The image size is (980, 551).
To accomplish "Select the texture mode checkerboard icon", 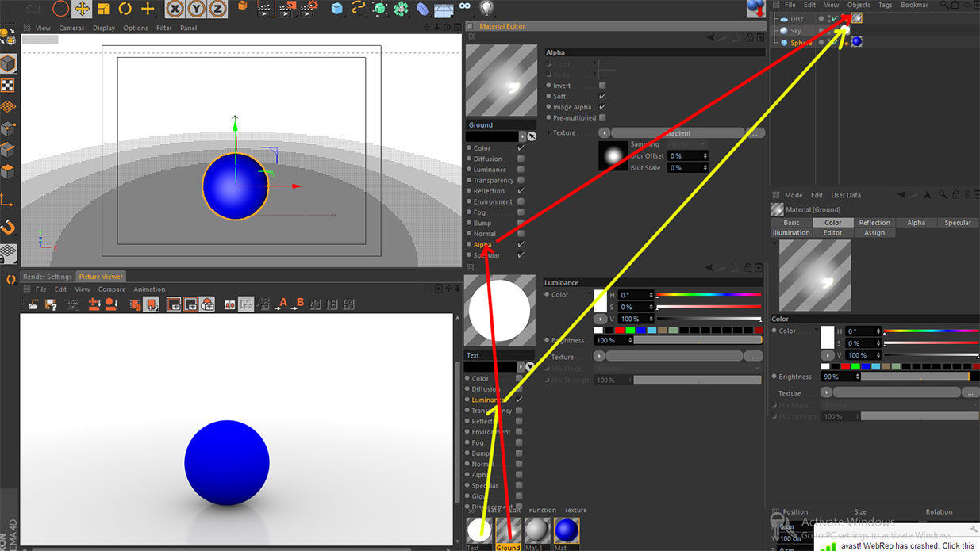I will tap(8, 86).
